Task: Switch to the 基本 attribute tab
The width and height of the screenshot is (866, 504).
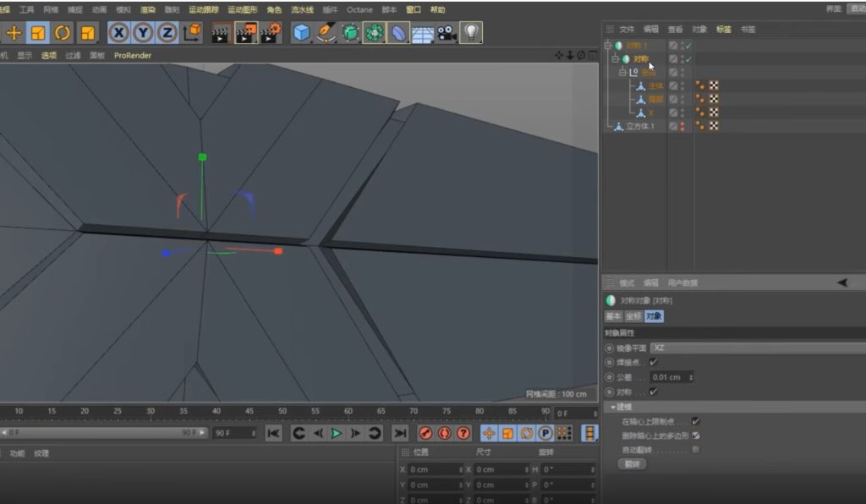Action: point(614,316)
